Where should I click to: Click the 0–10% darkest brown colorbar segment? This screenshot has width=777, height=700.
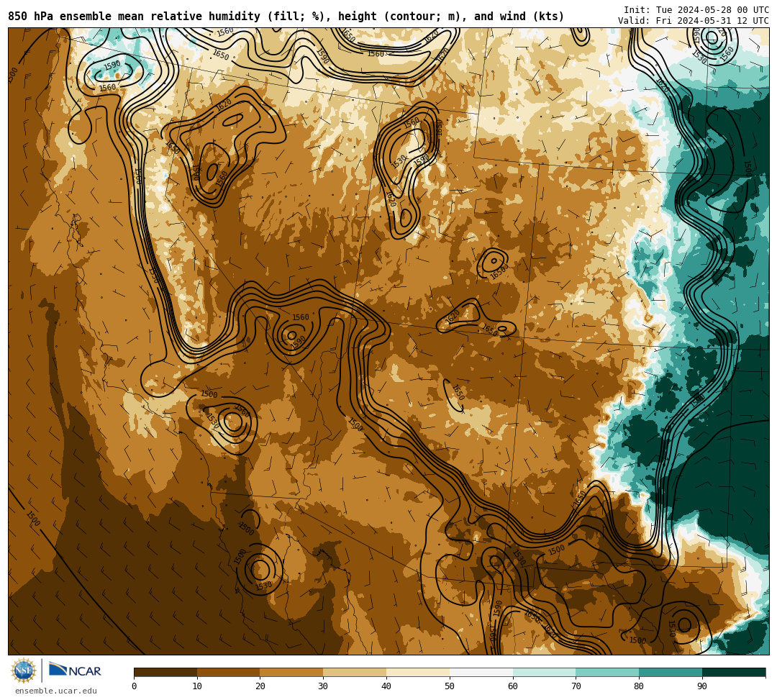(165, 672)
